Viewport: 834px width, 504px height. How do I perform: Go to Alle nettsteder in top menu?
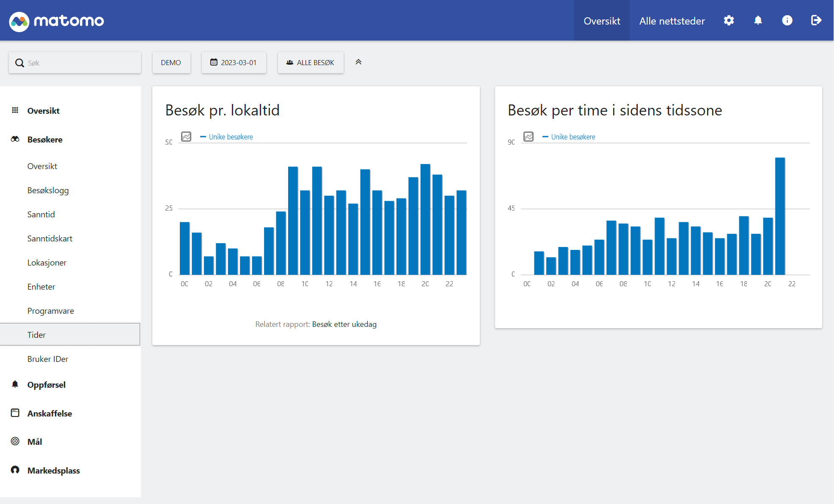point(672,21)
